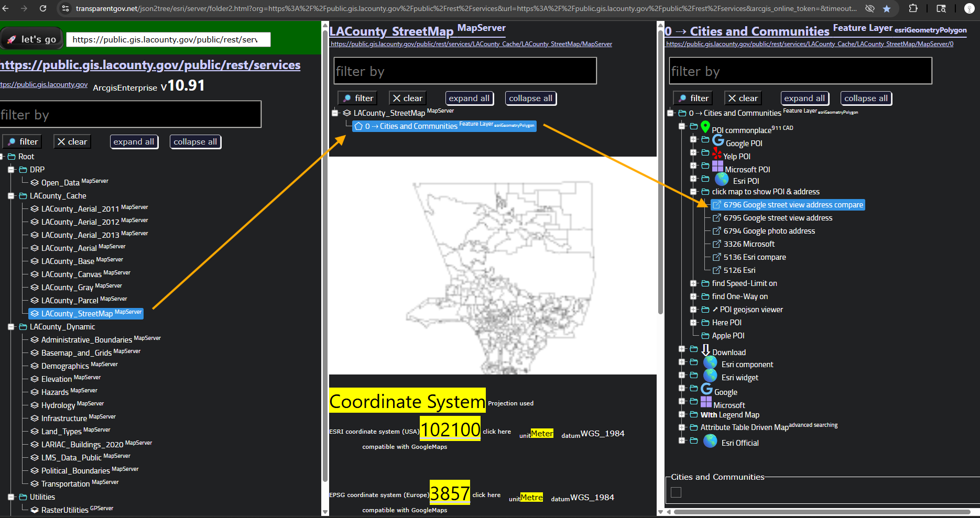Click the Microsoft POI logo icon
980x518 pixels.
pyautogui.click(x=717, y=167)
